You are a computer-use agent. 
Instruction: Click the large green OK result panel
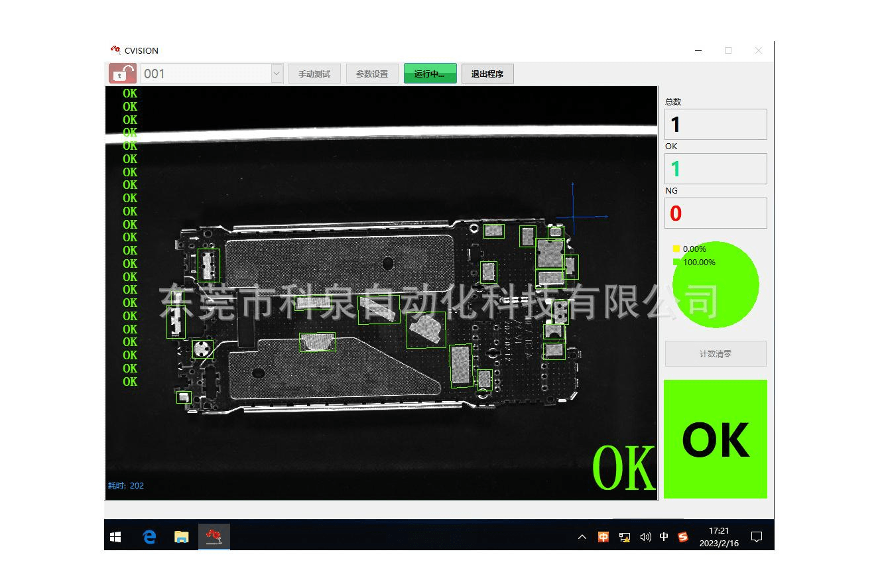click(x=716, y=439)
